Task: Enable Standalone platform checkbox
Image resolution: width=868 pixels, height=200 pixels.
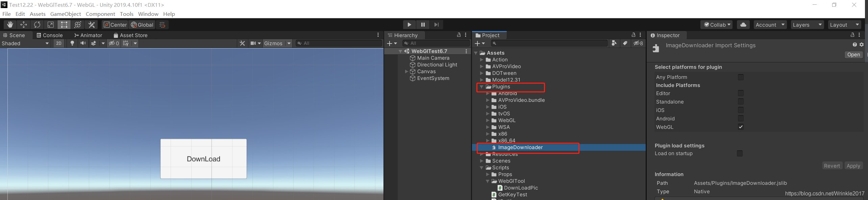Action: coord(741,102)
